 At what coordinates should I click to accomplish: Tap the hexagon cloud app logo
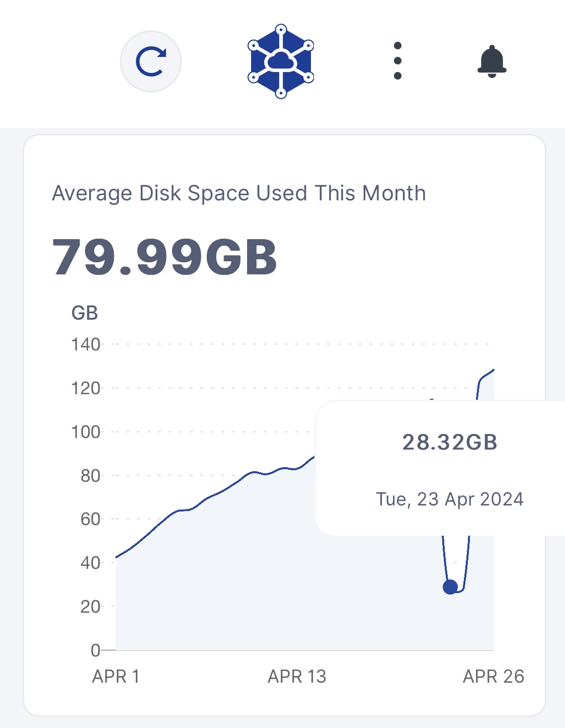click(281, 61)
